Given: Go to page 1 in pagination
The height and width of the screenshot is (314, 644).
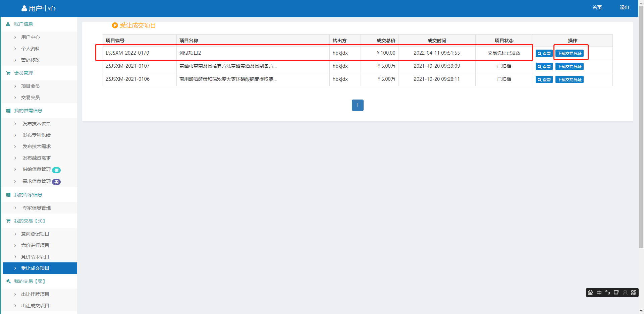Looking at the screenshot, I should pyautogui.click(x=358, y=105).
